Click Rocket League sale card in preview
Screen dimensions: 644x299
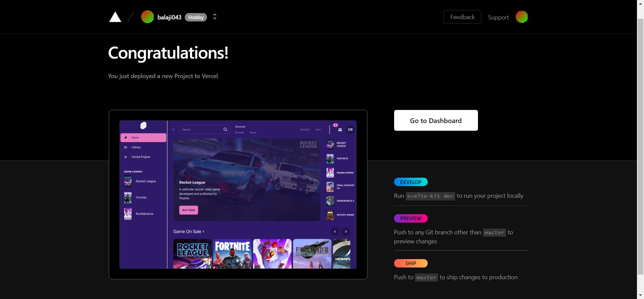click(x=193, y=254)
